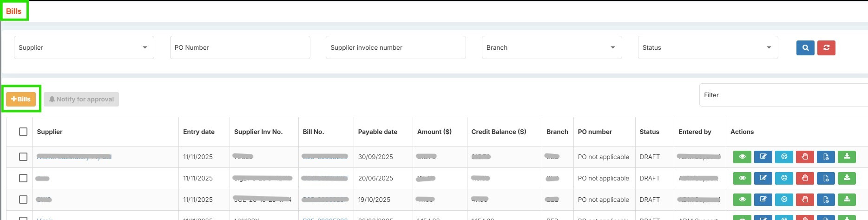Focus the Supplier invoice number field

tap(396, 47)
